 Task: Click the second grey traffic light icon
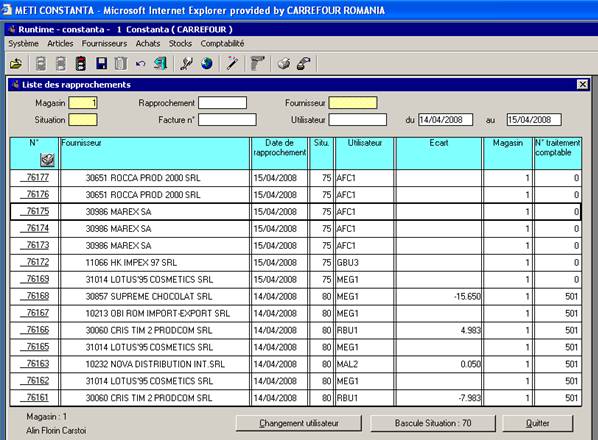tap(61, 64)
